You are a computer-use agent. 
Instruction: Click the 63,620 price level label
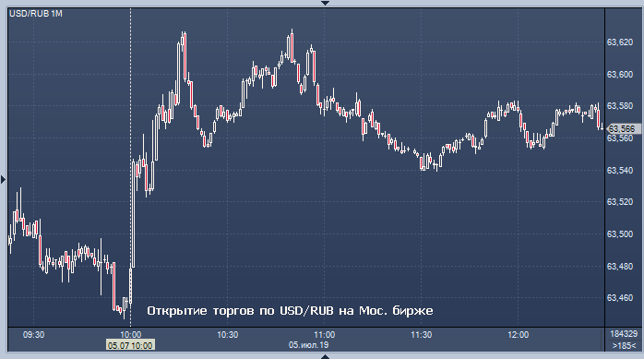click(x=620, y=42)
